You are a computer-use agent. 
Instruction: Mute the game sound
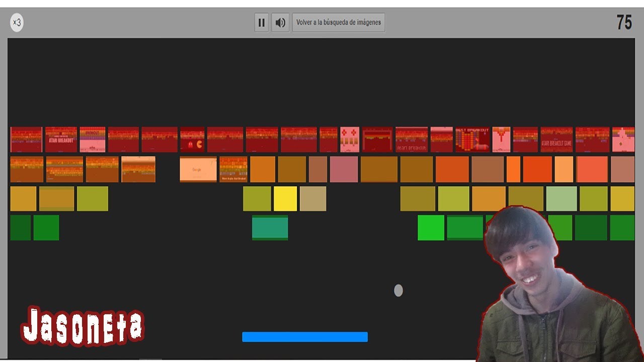(280, 23)
